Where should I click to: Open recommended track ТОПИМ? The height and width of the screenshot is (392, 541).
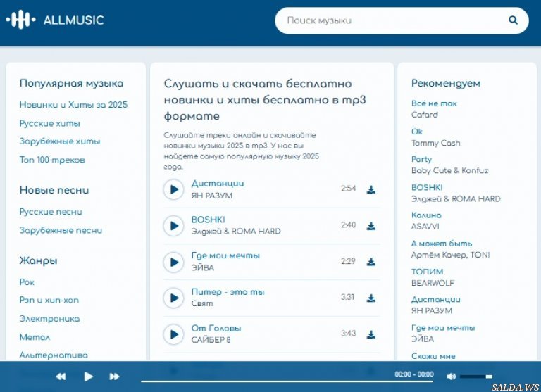(427, 272)
